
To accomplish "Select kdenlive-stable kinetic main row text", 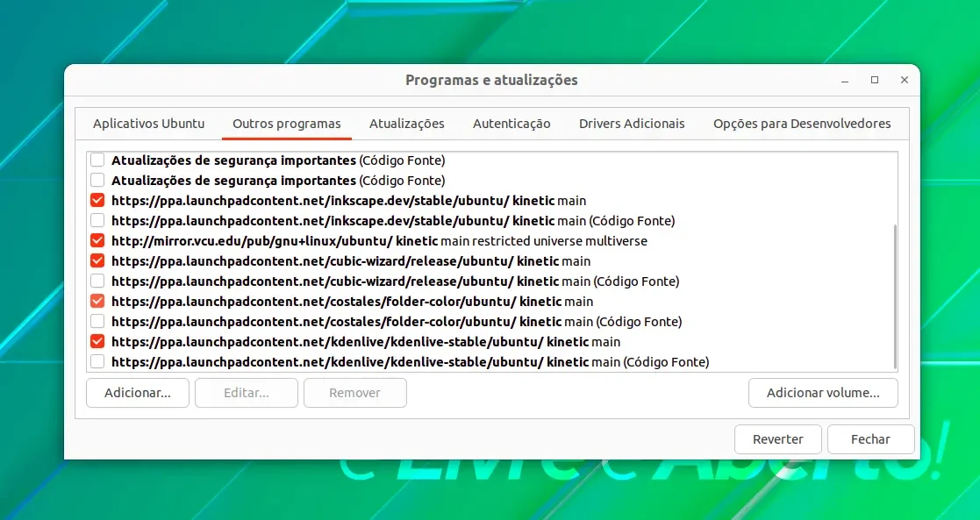I will click(366, 342).
